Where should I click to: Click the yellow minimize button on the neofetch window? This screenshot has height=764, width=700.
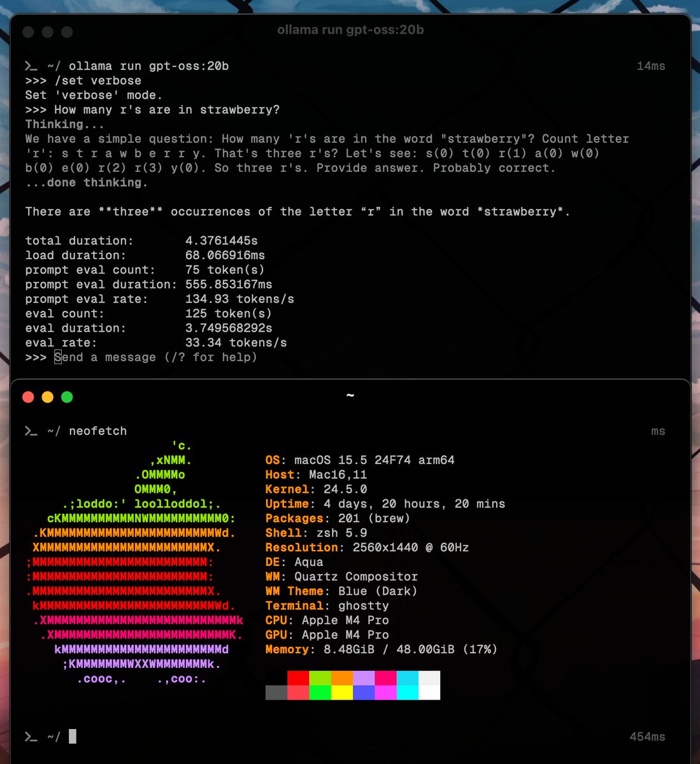click(47, 397)
